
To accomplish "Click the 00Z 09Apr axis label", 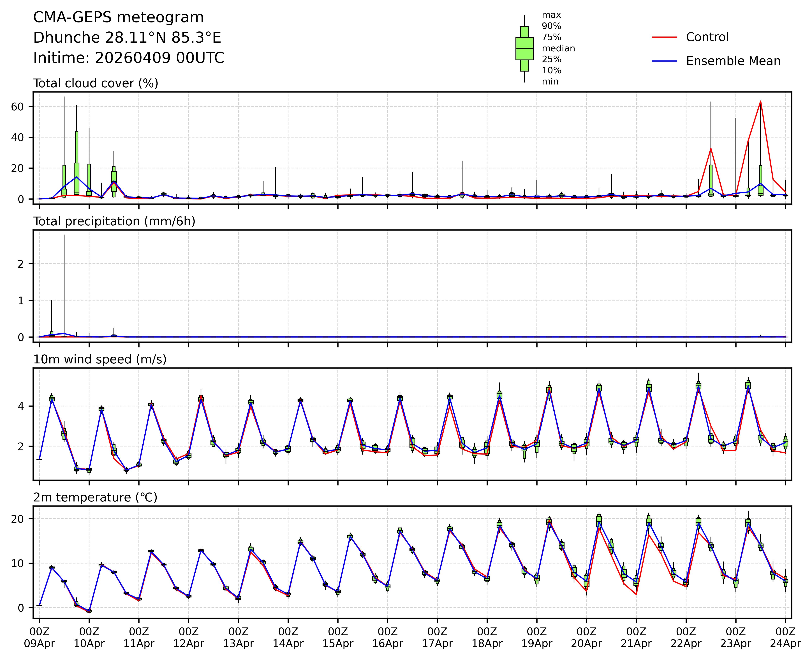I will tap(39, 638).
